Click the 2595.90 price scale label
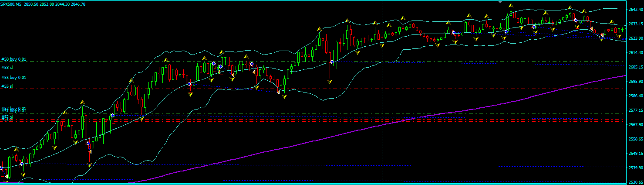The image size is (644, 185). (636, 81)
